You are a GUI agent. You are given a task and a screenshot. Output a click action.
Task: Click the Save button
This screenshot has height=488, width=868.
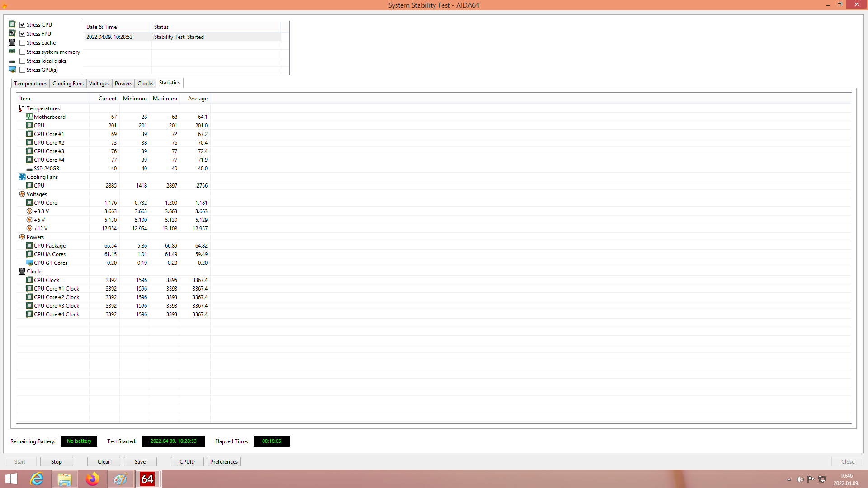click(140, 462)
